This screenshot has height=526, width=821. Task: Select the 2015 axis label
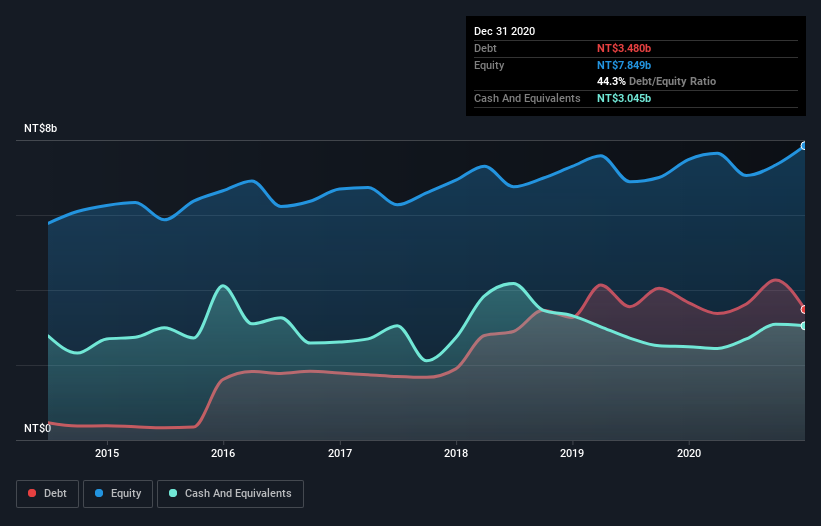[x=107, y=453]
